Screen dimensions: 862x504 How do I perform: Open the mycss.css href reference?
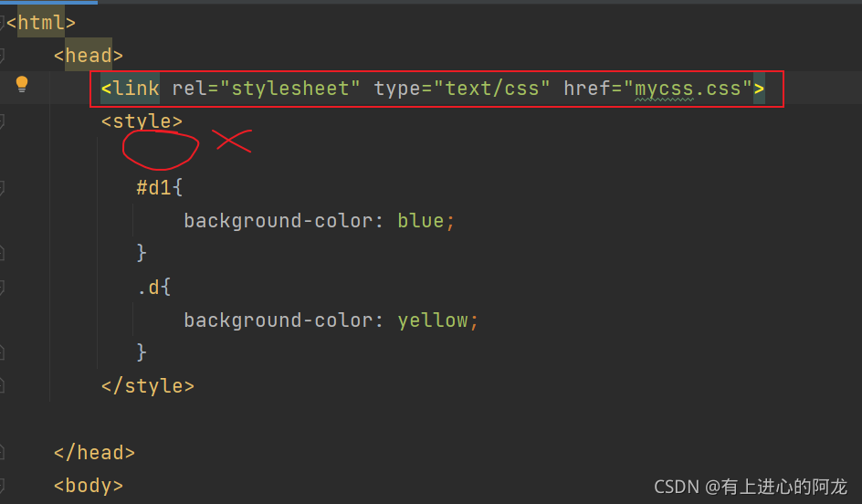pos(688,89)
